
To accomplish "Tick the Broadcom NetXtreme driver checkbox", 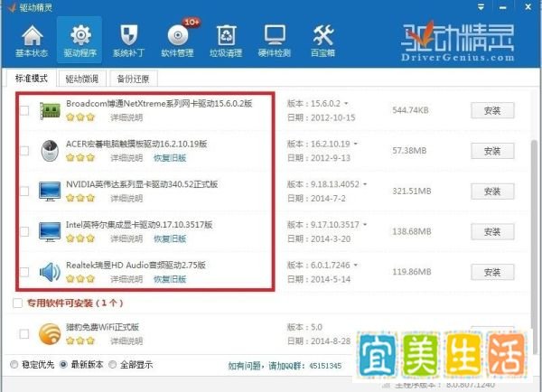I will [x=24, y=110].
